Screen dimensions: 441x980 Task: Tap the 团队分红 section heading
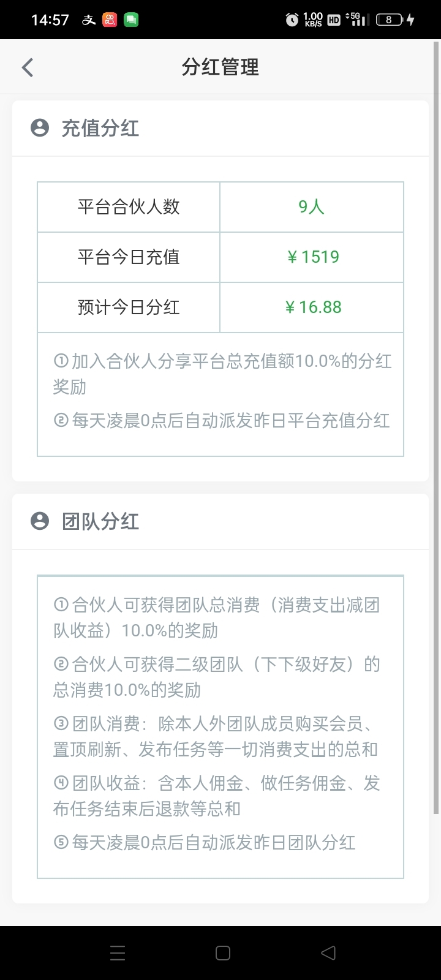point(100,521)
